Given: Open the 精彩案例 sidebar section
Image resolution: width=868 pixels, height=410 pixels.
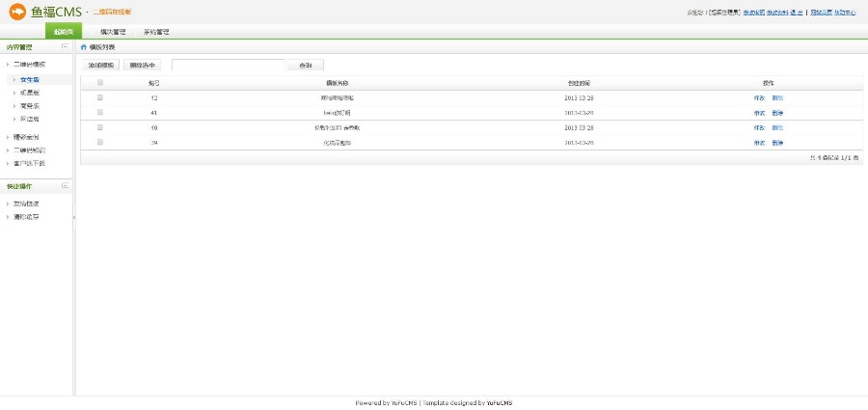Looking at the screenshot, I should click(x=25, y=137).
